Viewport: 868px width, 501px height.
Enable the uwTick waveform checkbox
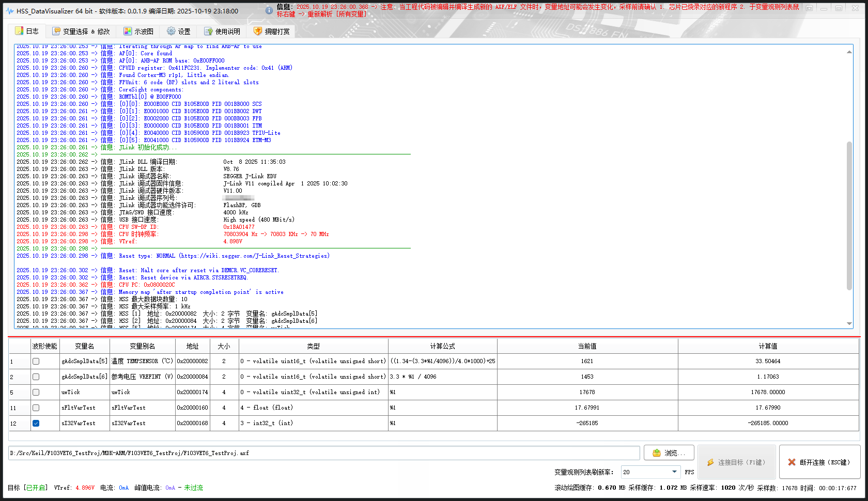click(35, 392)
